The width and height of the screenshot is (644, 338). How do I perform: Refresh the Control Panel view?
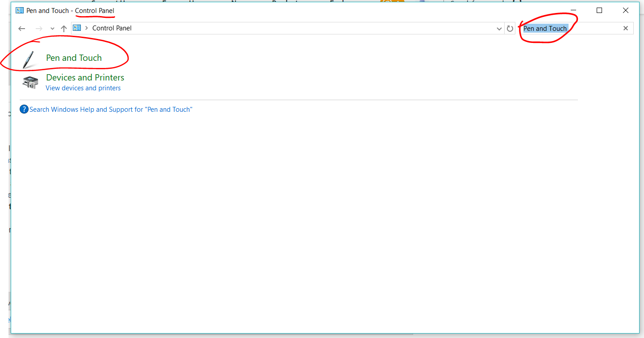[x=510, y=29]
